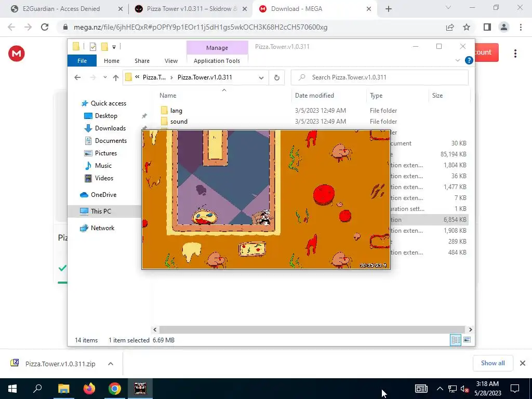The image size is (532, 399).
Task: Click the Chrome address bar URL
Action: coord(201,27)
